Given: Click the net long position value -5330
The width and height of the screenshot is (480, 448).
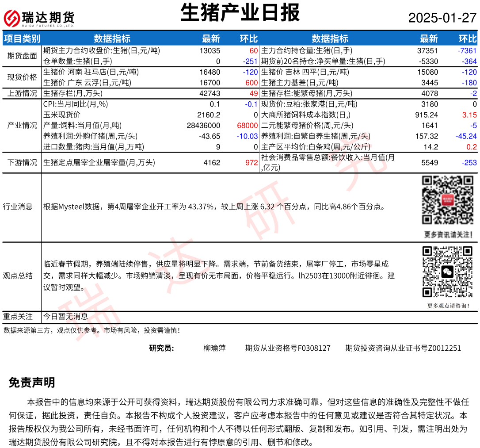Looking at the screenshot, I should (x=429, y=61).
